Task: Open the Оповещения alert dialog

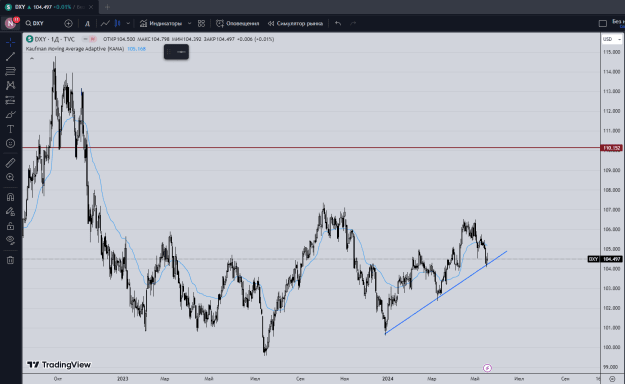Action: (238, 24)
